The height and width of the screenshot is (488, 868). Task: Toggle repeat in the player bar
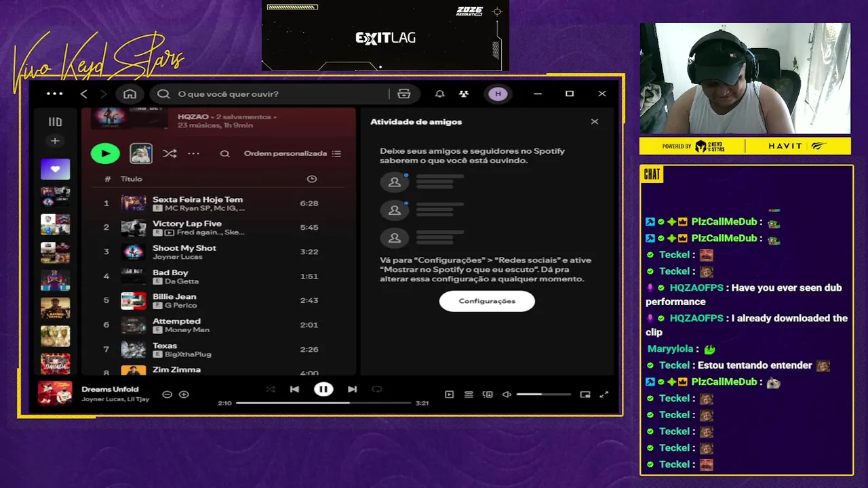point(377,389)
